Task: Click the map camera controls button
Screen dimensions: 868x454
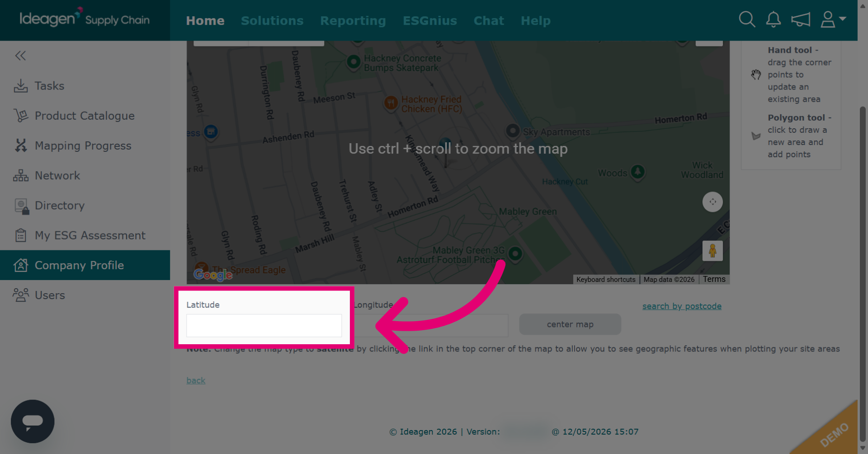Action: pyautogui.click(x=712, y=202)
